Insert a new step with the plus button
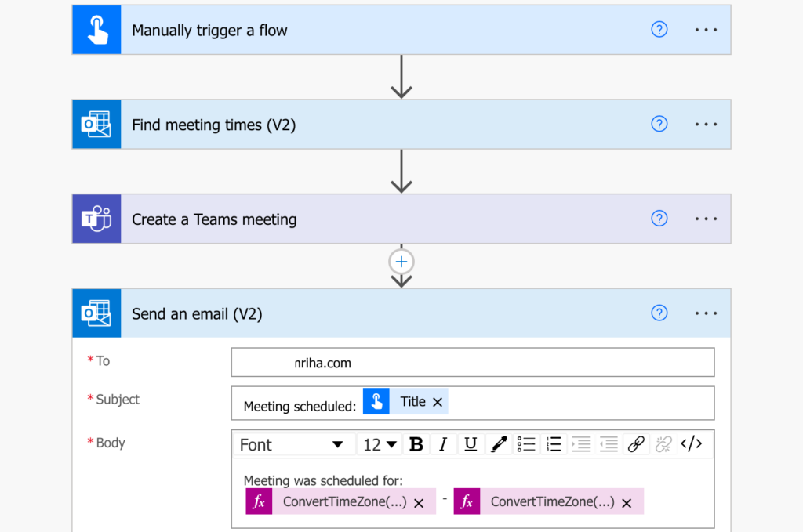803x532 pixels. (x=401, y=261)
